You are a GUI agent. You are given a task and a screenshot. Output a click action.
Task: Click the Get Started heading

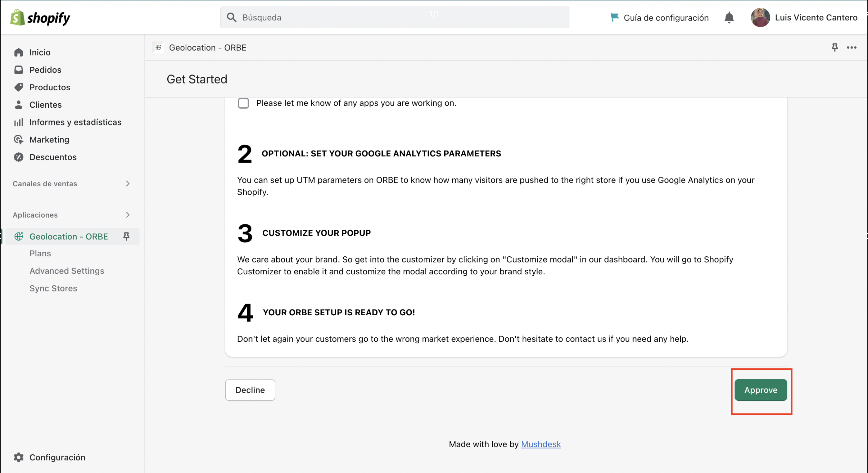click(x=197, y=79)
